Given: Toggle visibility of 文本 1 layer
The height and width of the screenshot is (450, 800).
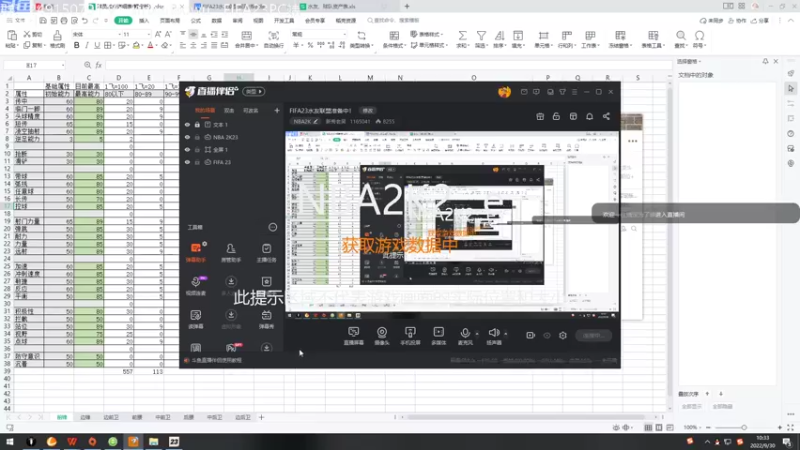Looking at the screenshot, I should (x=187, y=124).
